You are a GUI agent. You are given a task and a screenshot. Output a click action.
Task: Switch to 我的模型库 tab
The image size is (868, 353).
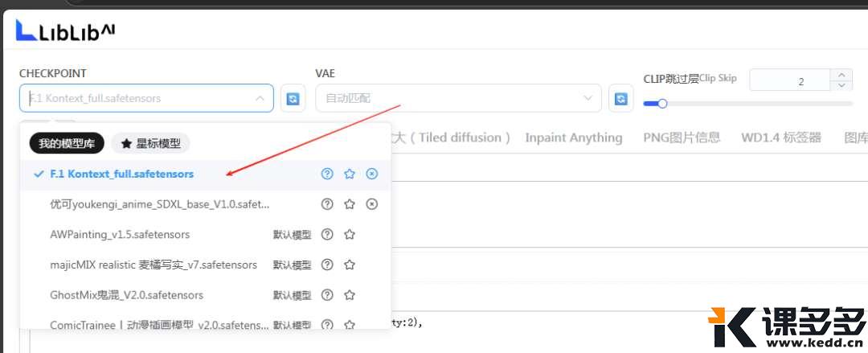pyautogui.click(x=67, y=143)
